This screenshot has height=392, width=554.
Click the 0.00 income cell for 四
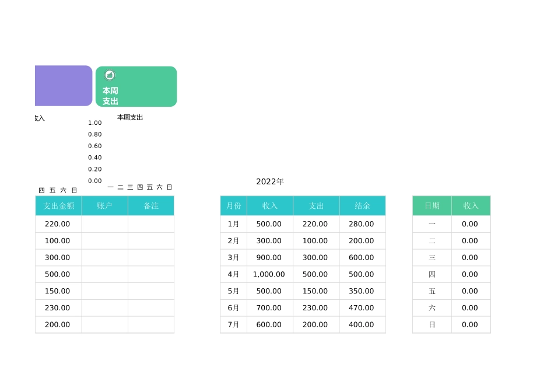click(x=470, y=274)
